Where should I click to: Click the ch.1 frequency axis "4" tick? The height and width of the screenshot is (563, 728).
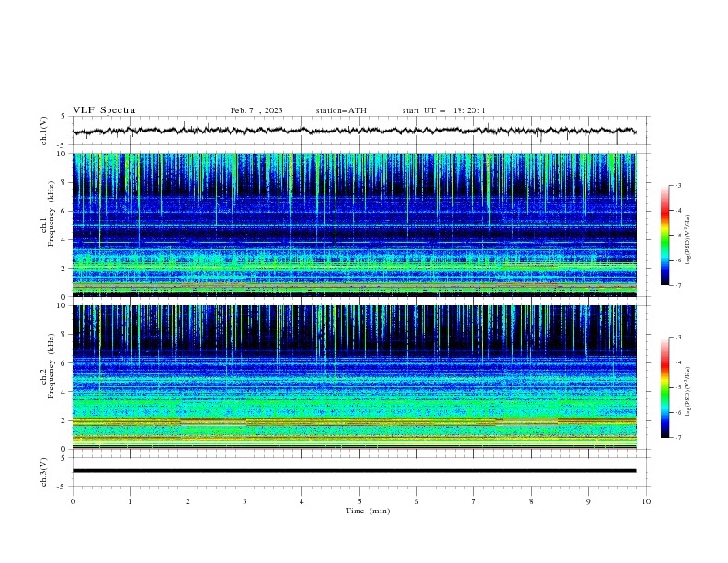click(63, 240)
